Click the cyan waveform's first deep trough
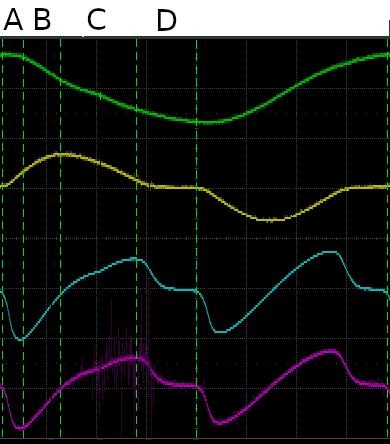This screenshot has width=390, height=444. coord(21,339)
